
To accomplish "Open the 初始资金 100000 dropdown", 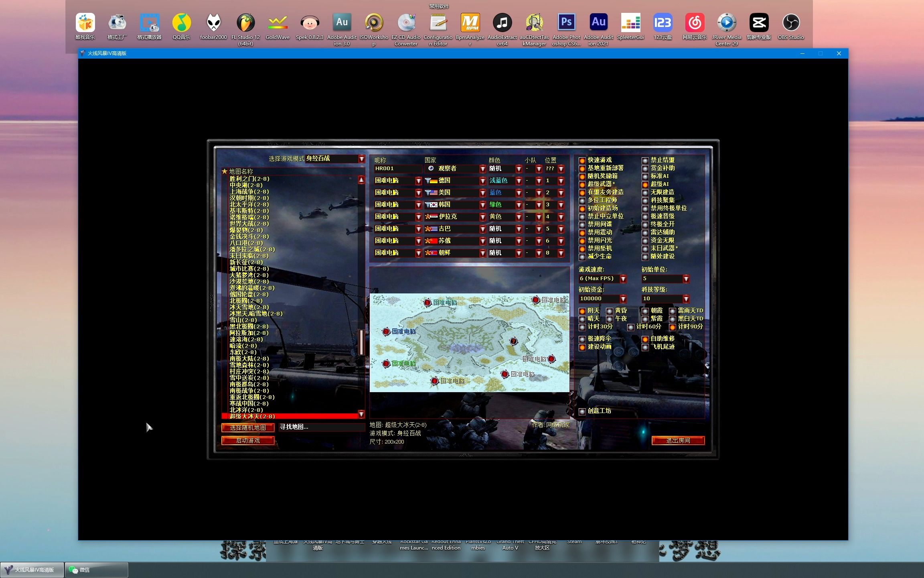I will [623, 299].
